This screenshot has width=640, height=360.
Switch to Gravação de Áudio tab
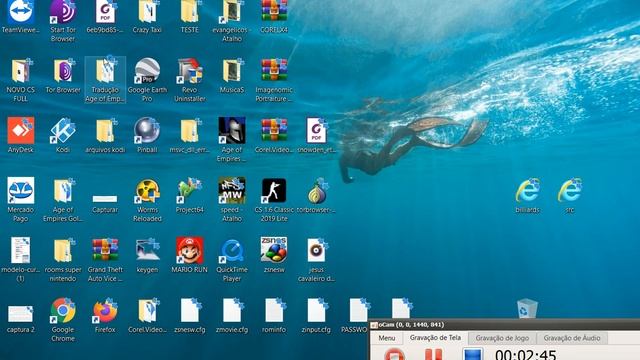[571, 338]
